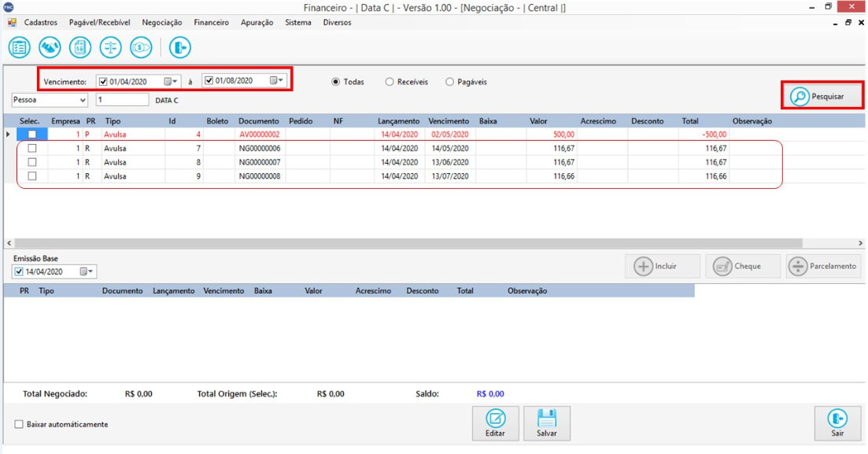Select the Receíveis radio option
Viewport: 868px width, 454px height.
pos(407,82)
